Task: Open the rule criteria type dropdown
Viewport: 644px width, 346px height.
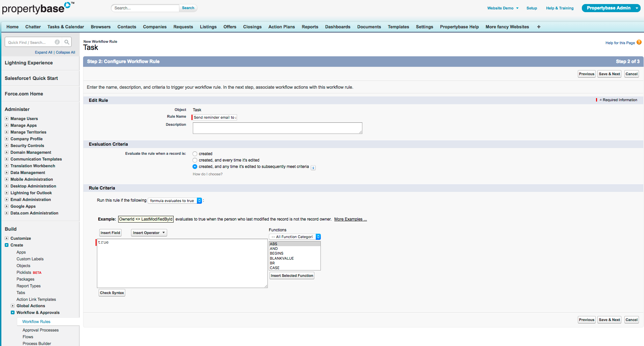Action: [x=175, y=201]
